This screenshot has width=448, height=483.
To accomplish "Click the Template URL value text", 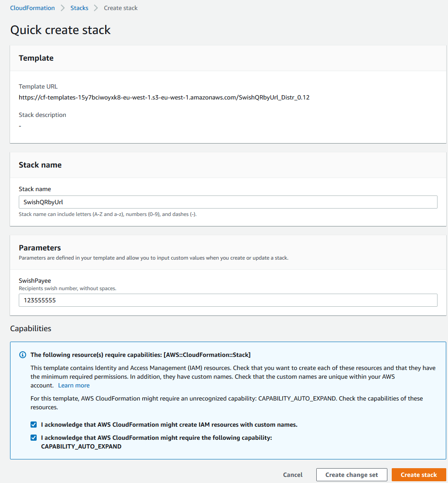I will point(164,97).
